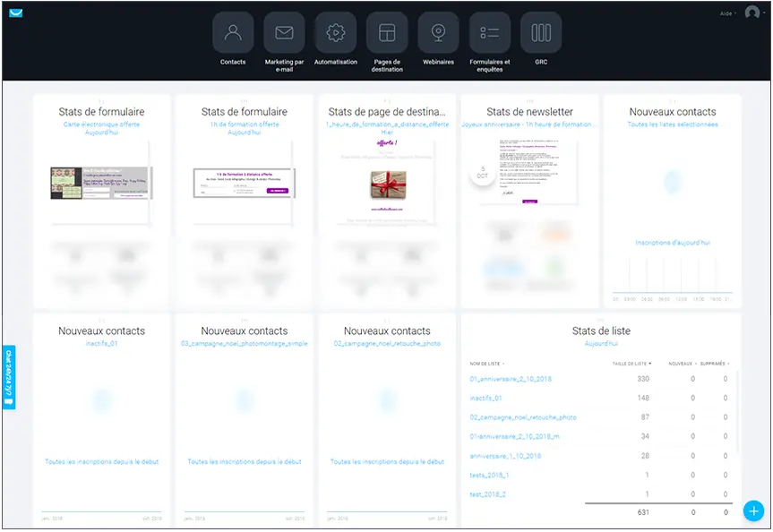773x532 pixels.
Task: Open the GRC columns icon
Action: point(541,32)
